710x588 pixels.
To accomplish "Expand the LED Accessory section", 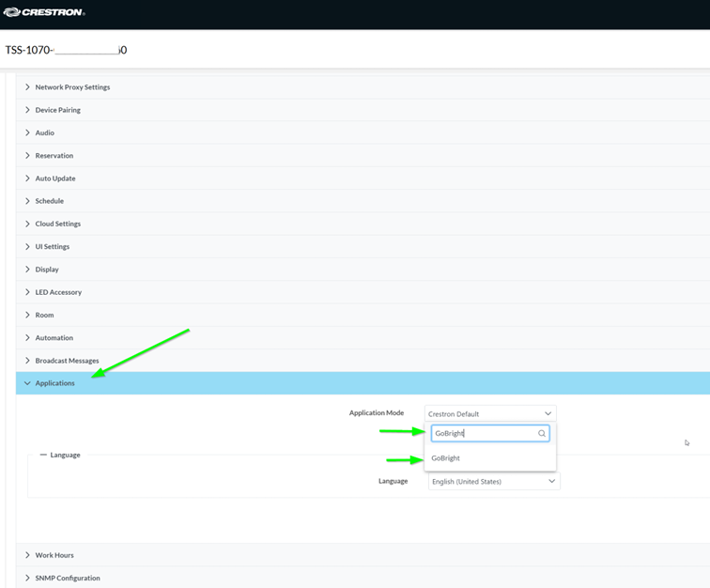I will coord(58,292).
